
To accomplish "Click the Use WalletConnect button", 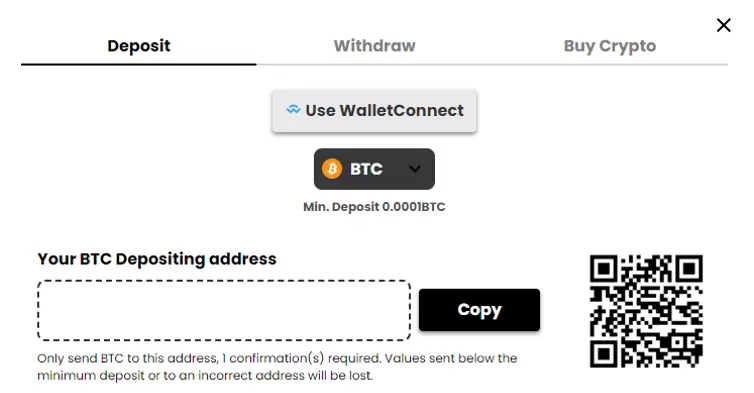I will coord(374,111).
